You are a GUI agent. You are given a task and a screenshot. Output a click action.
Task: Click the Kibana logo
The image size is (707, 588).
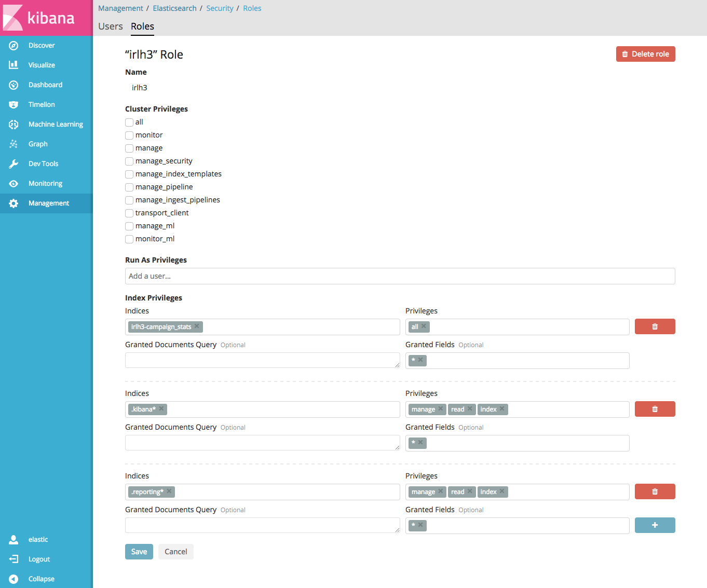pos(39,18)
